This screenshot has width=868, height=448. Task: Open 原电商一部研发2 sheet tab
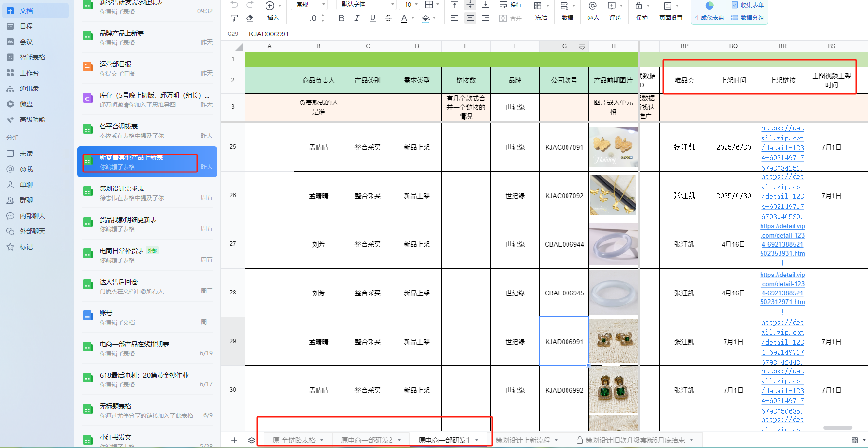[367, 440]
